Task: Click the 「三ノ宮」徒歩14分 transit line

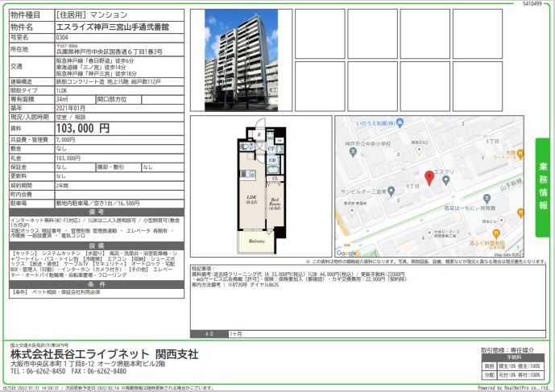Action: point(91,68)
